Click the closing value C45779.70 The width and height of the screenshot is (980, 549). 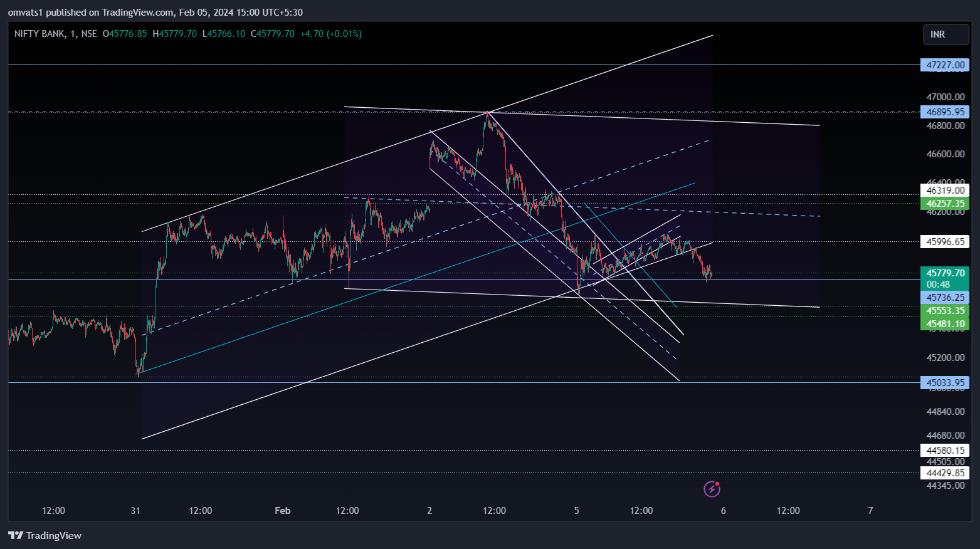(x=272, y=34)
